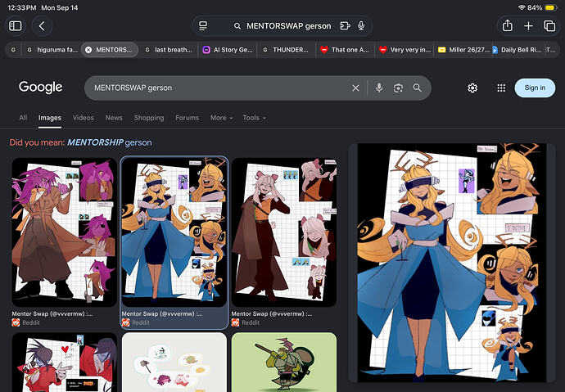Open the purple-haired trench coat character thumbnail

65,232
